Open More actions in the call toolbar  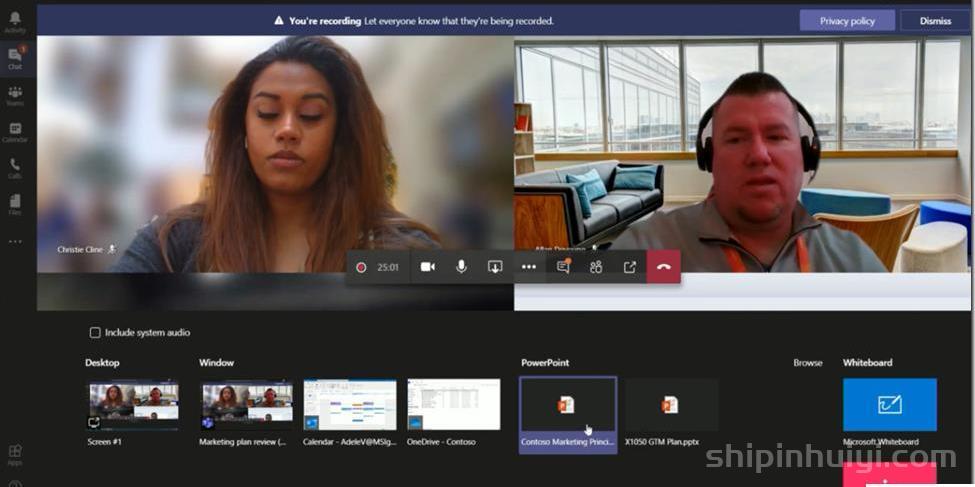coord(529,267)
